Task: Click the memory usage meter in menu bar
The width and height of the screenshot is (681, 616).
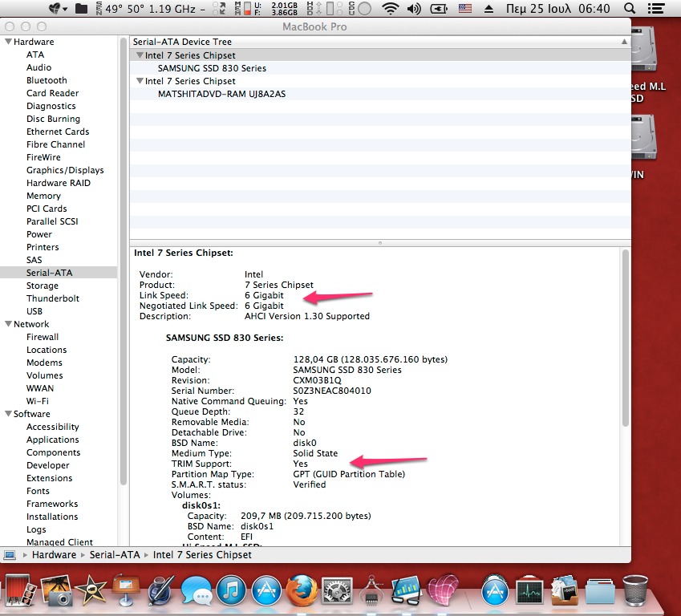Action: (x=266, y=8)
